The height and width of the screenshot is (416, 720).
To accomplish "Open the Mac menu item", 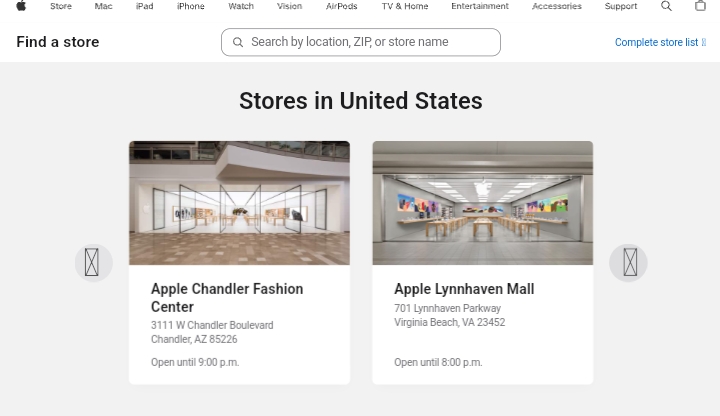I will coord(103,6).
